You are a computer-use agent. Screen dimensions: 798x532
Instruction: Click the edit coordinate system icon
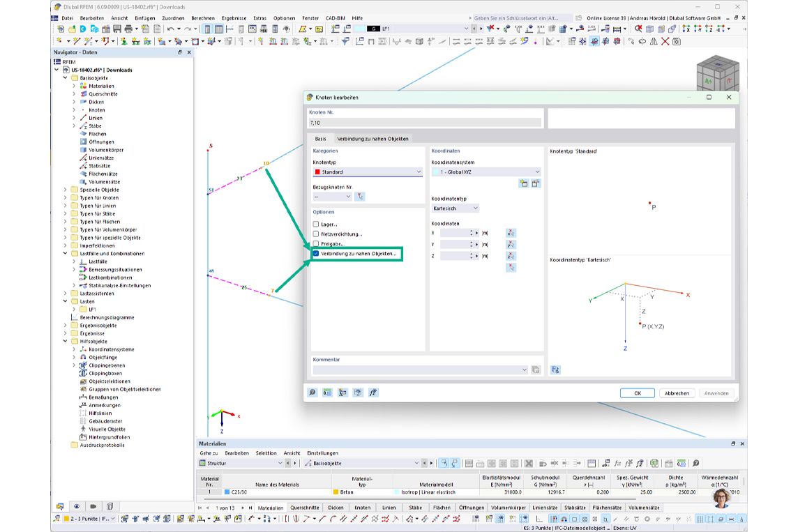click(x=536, y=183)
